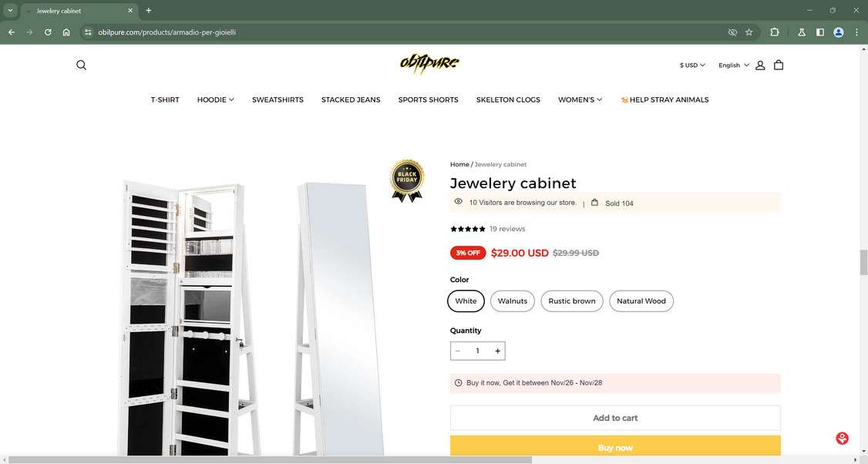The image size is (868, 464).
Task: Open the SKELETON CLOGS menu item
Action: (x=508, y=99)
